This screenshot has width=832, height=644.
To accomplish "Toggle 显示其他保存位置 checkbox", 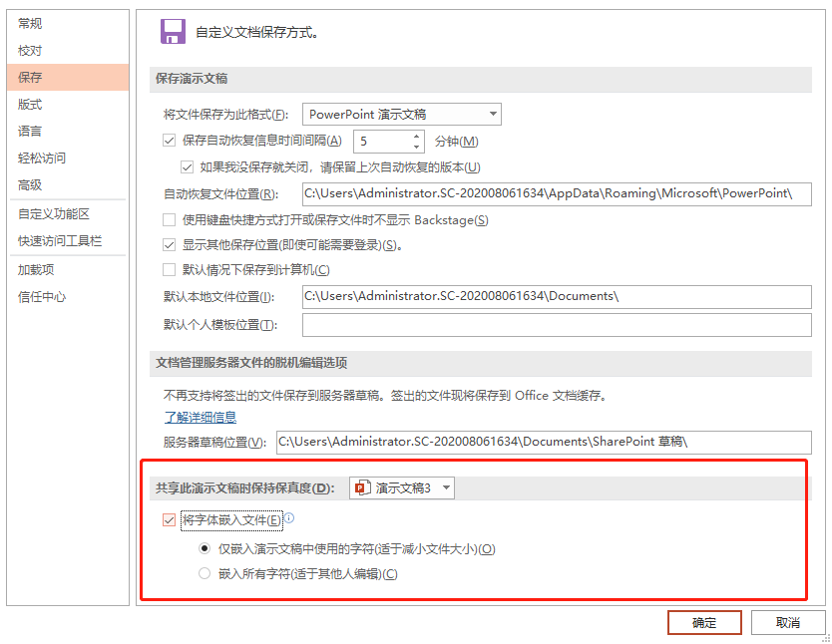I will 170,245.
